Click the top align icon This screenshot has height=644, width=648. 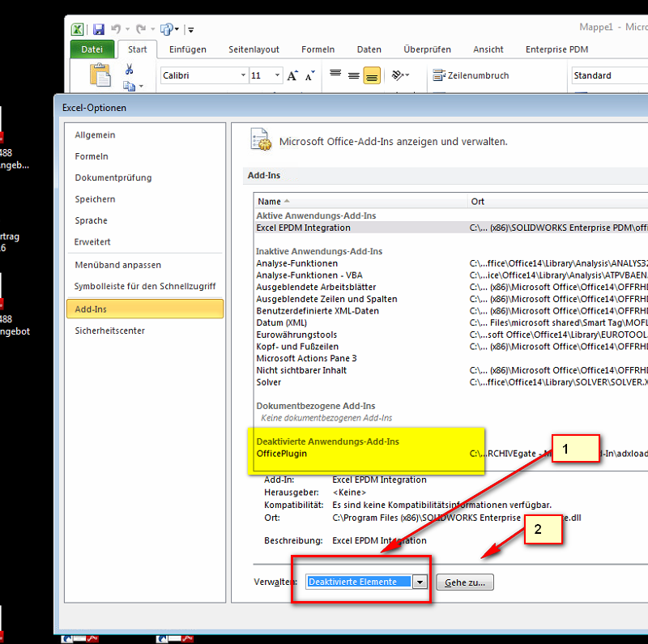click(x=335, y=75)
